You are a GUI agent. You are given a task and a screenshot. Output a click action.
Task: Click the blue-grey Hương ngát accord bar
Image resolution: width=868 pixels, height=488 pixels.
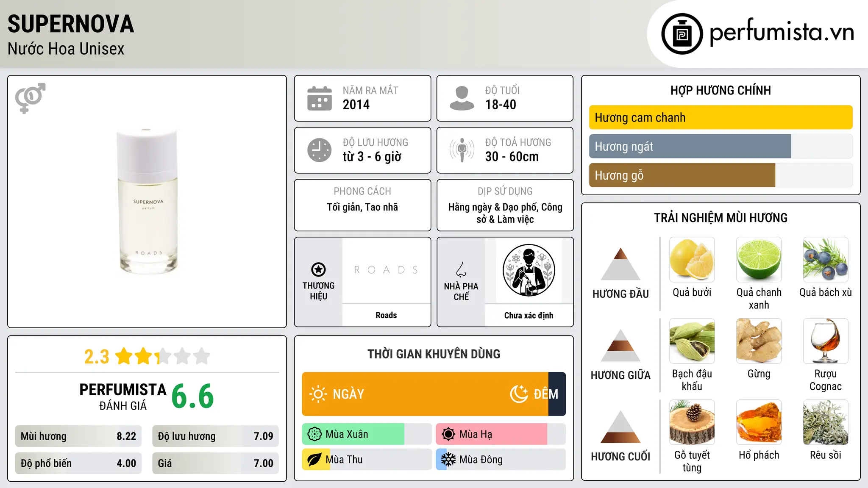point(690,146)
